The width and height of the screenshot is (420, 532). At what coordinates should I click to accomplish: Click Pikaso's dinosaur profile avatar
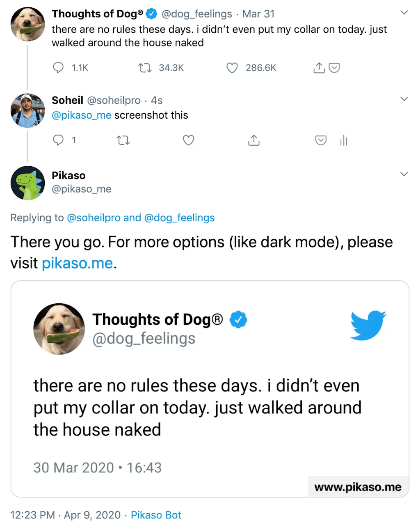click(27, 183)
